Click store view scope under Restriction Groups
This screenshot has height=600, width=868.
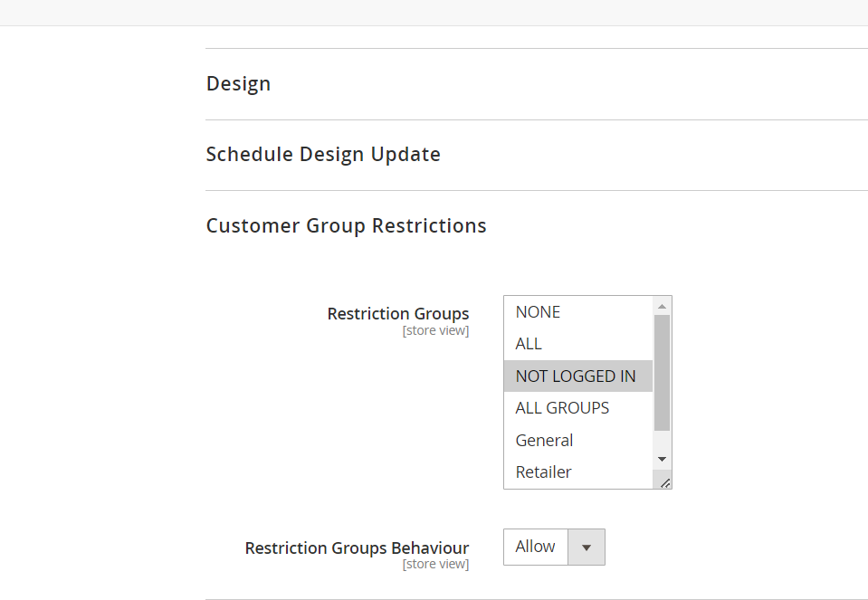[x=435, y=331]
